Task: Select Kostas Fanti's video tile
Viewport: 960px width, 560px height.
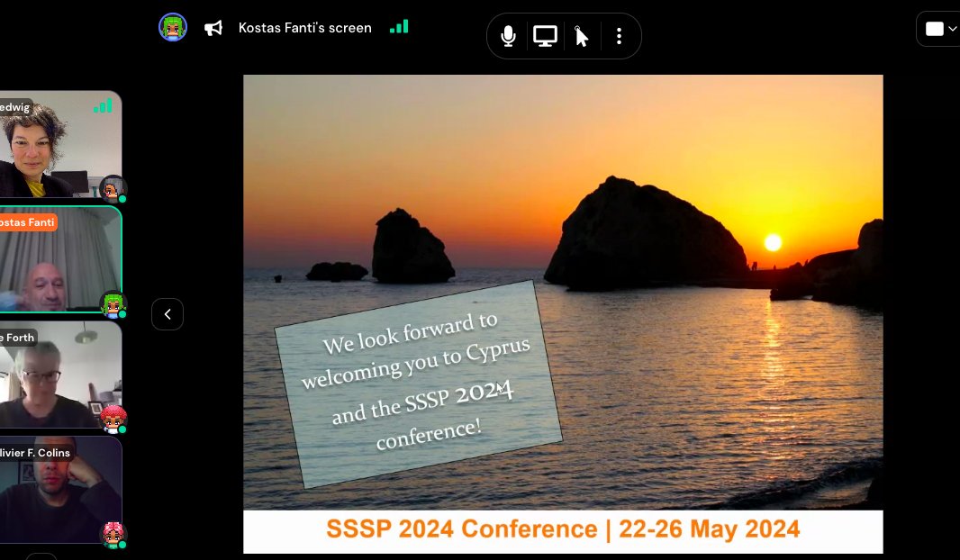Action: coord(60,259)
